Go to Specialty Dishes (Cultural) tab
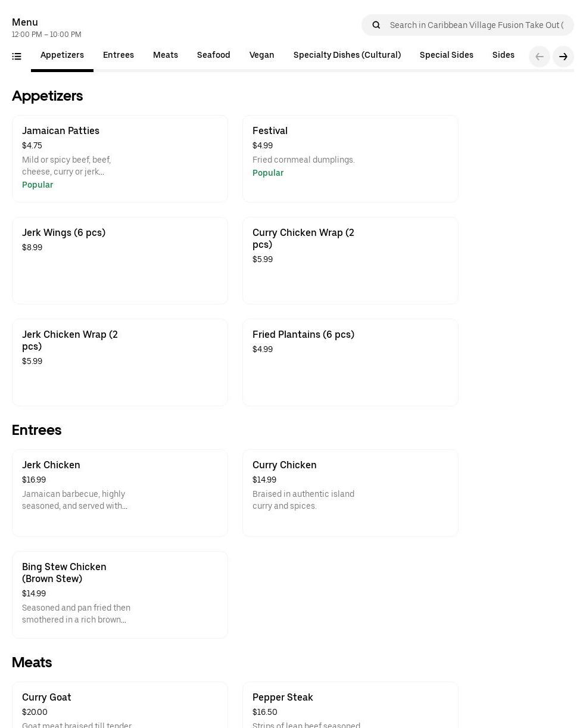This screenshot has width=586, height=728. click(347, 55)
